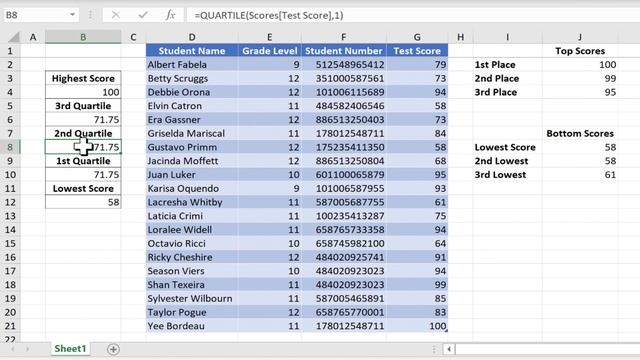This screenshot has height=360, width=640.
Task: Click the Betty Scruggs name cell
Action: (191, 78)
